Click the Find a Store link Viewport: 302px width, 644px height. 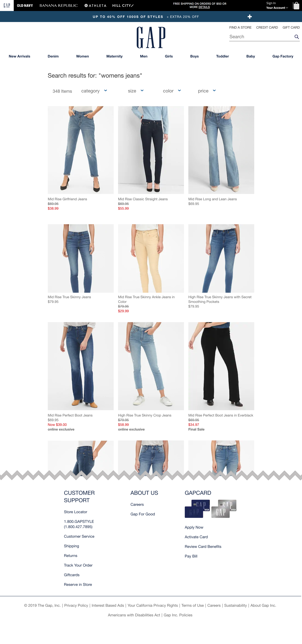pos(240,28)
